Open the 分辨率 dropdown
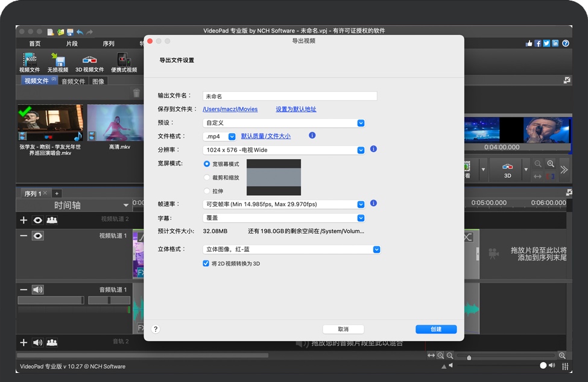 [x=361, y=150]
